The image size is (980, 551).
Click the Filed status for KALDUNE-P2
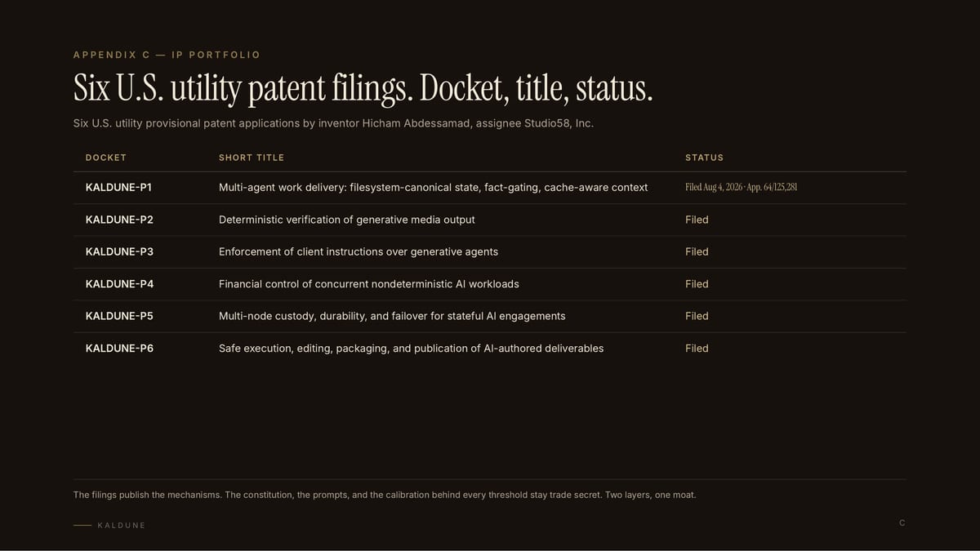[697, 220]
